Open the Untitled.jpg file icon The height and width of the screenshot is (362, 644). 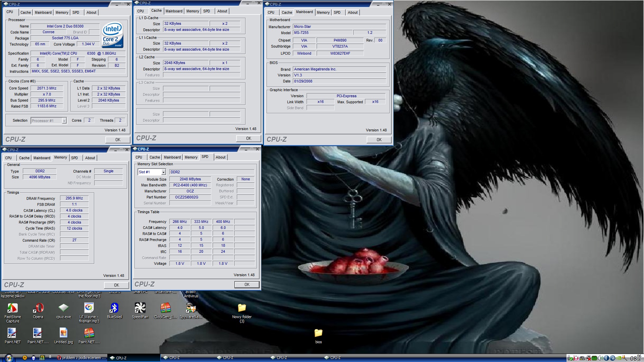(63, 333)
